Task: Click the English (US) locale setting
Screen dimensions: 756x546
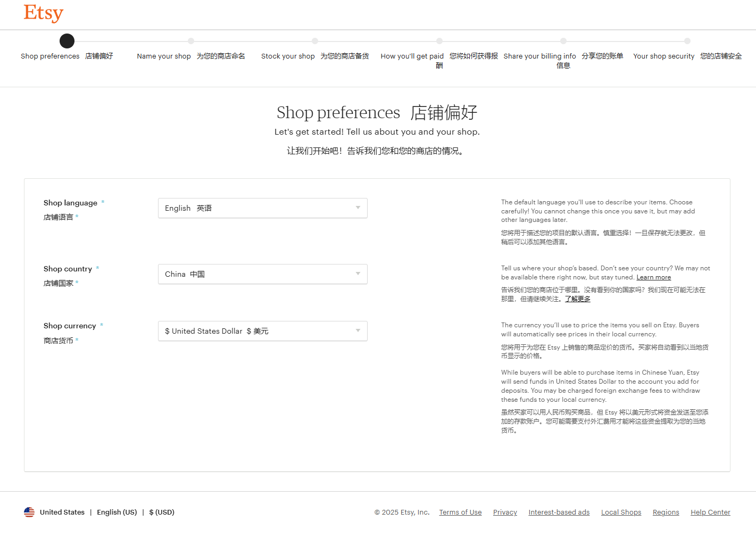Action: 117,512
